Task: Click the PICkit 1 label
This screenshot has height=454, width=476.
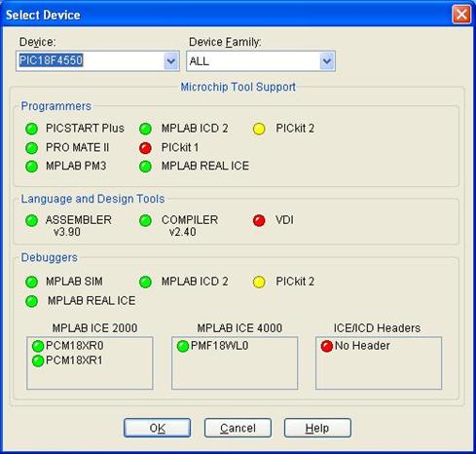Action: pos(180,147)
